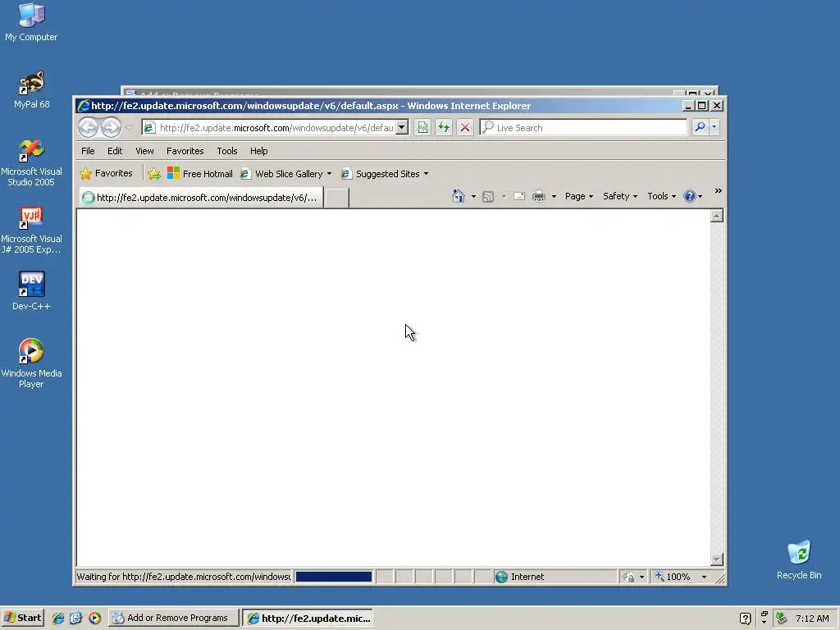This screenshot has width=840, height=630.
Task: Open the Safety command bar menu
Action: tap(620, 196)
